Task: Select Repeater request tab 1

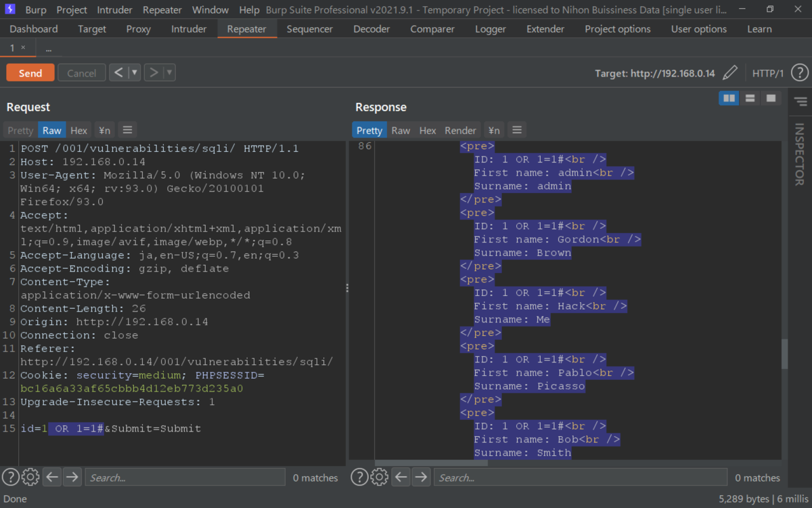Action: pos(12,48)
